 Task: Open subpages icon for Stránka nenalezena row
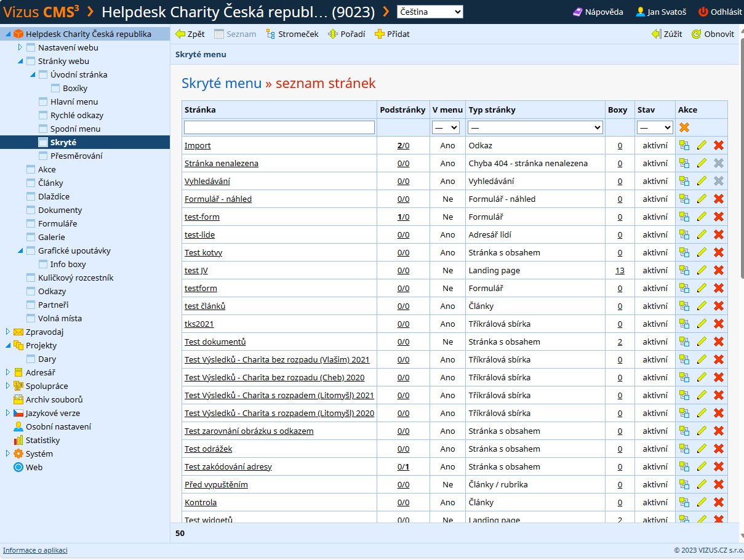point(684,164)
